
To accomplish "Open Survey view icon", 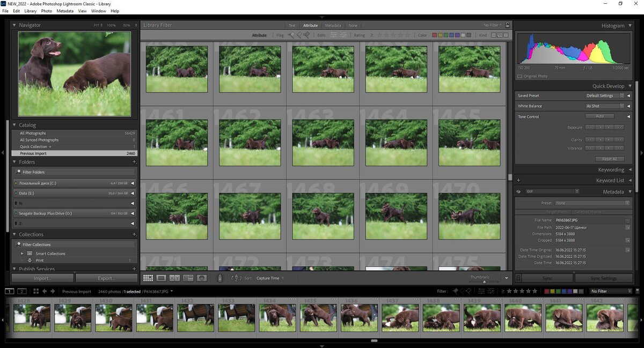I will [x=188, y=278].
